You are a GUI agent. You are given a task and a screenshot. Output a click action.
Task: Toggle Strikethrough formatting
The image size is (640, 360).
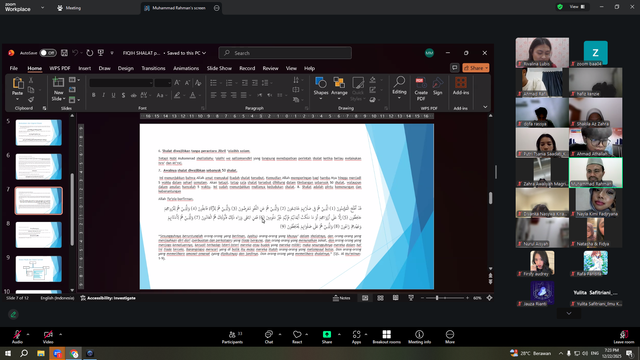133,96
